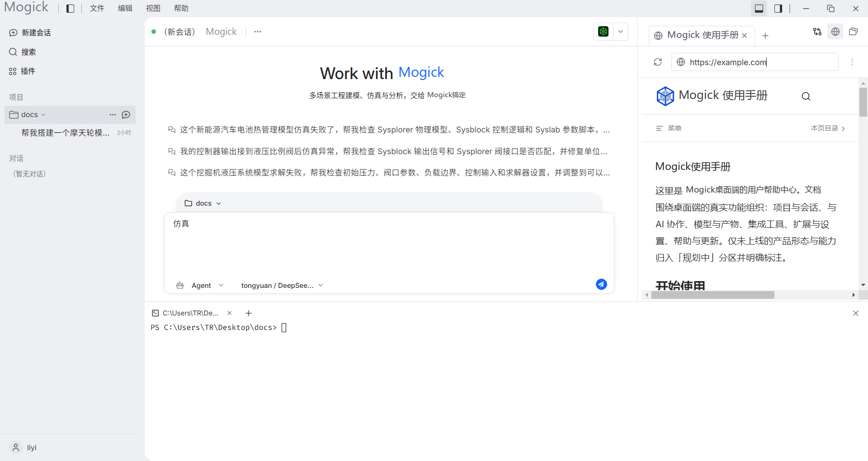This screenshot has width=868, height=461.
Task: Add a new terminal tab
Action: [248, 313]
